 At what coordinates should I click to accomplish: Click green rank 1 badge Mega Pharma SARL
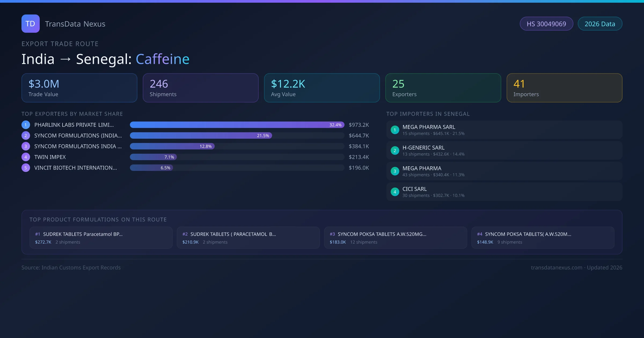click(x=395, y=130)
